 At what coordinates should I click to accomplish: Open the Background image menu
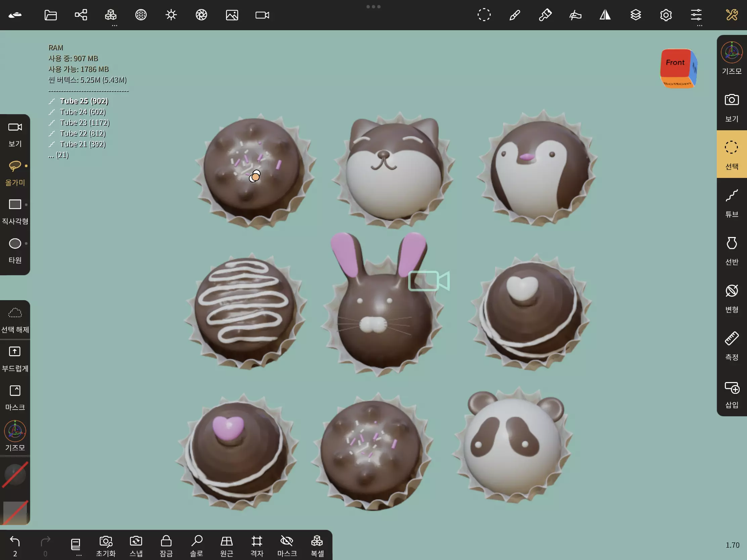pos(232,15)
